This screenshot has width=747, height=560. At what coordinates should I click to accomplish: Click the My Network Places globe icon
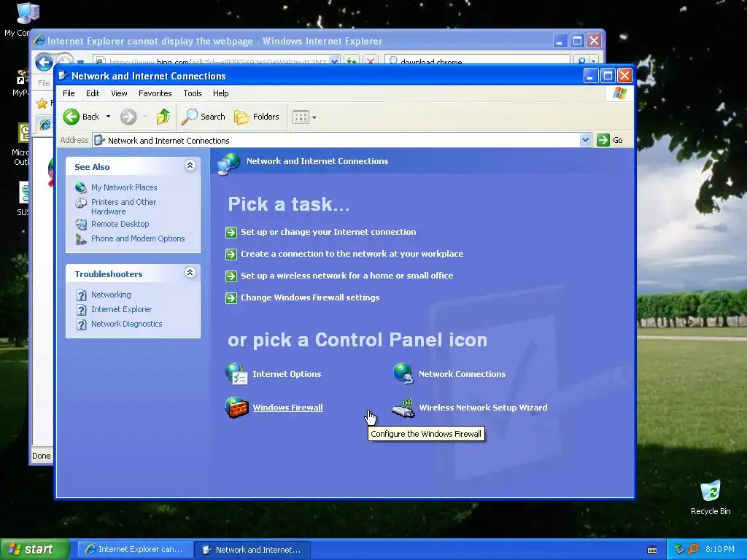[x=81, y=187]
